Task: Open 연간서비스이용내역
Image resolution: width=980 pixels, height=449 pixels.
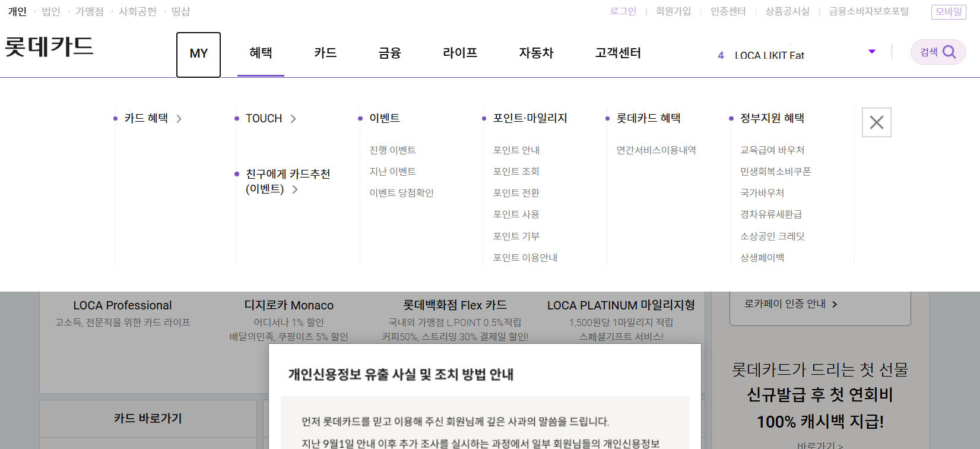Action: coord(656,150)
